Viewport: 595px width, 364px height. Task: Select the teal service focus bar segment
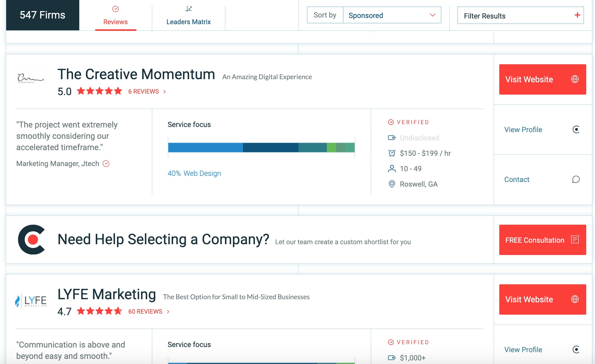312,148
